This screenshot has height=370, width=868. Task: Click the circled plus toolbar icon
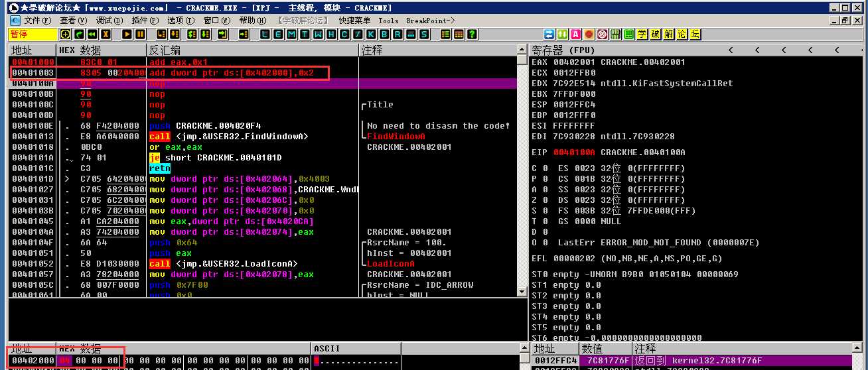(x=66, y=34)
